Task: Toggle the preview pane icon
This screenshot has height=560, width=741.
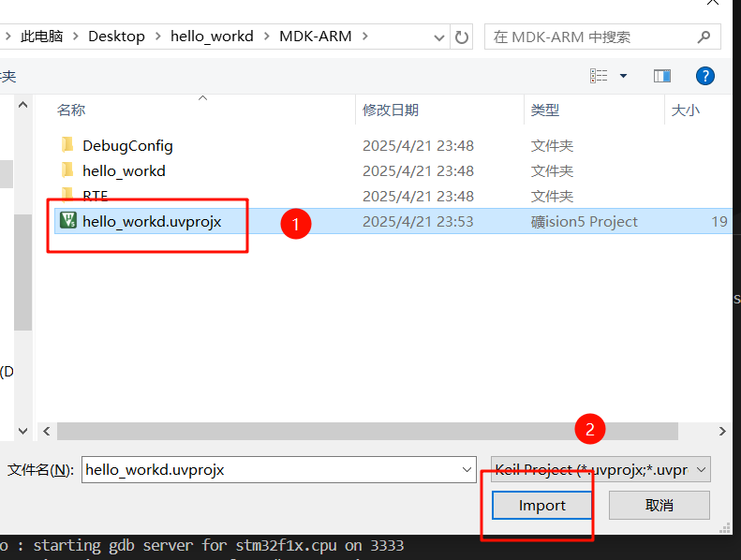Action: (661, 76)
